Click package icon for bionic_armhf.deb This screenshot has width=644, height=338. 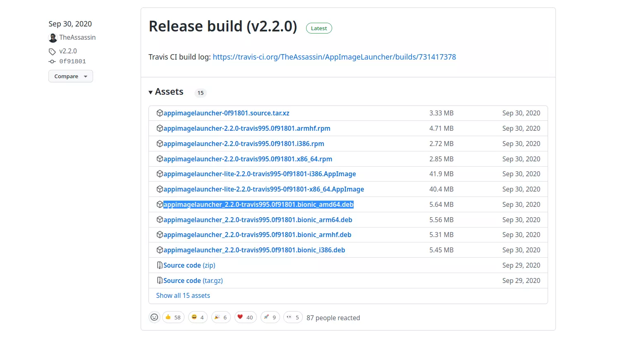160,235
